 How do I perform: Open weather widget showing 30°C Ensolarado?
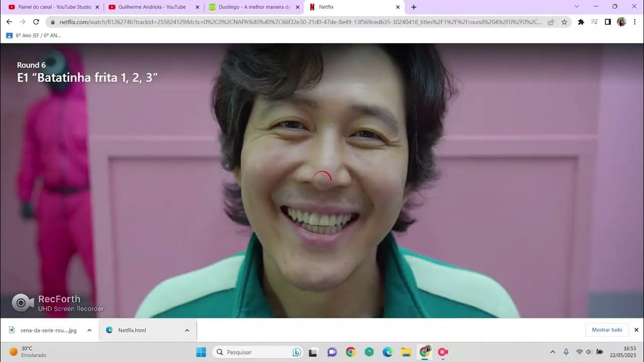coord(28,352)
